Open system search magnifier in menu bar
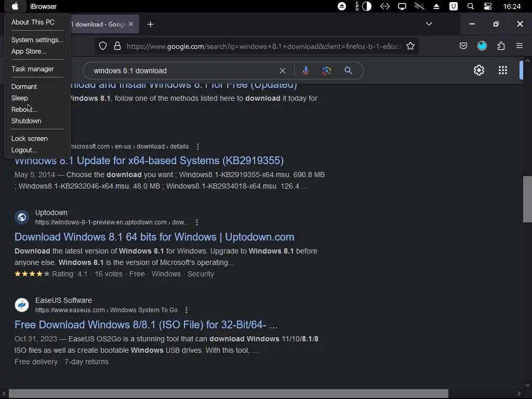 [471, 6]
